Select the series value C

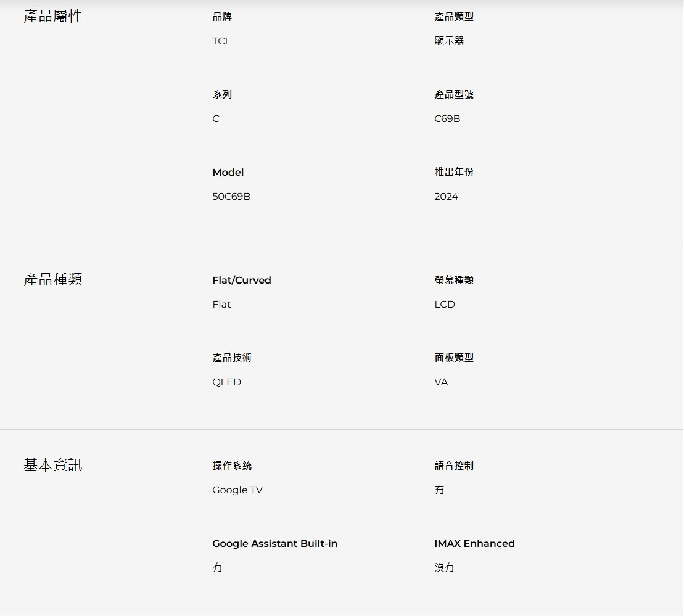pos(216,118)
